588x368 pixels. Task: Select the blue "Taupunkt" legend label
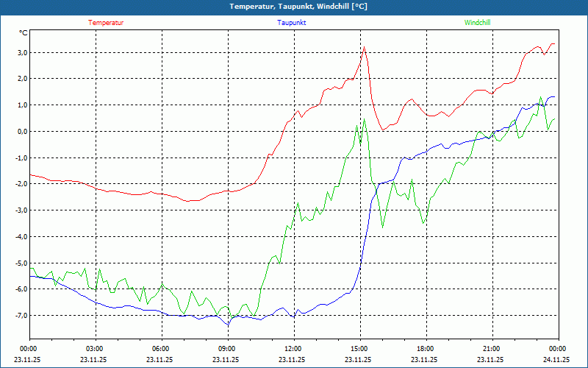[x=292, y=23]
